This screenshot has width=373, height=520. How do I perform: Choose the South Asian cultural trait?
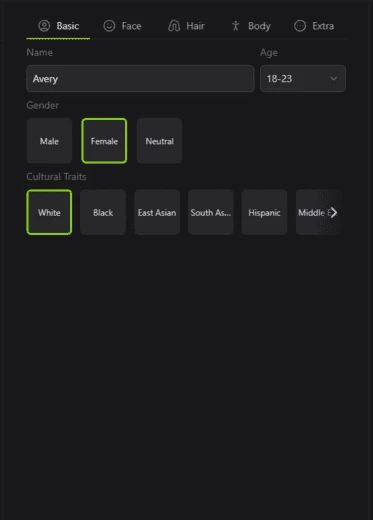(x=211, y=212)
